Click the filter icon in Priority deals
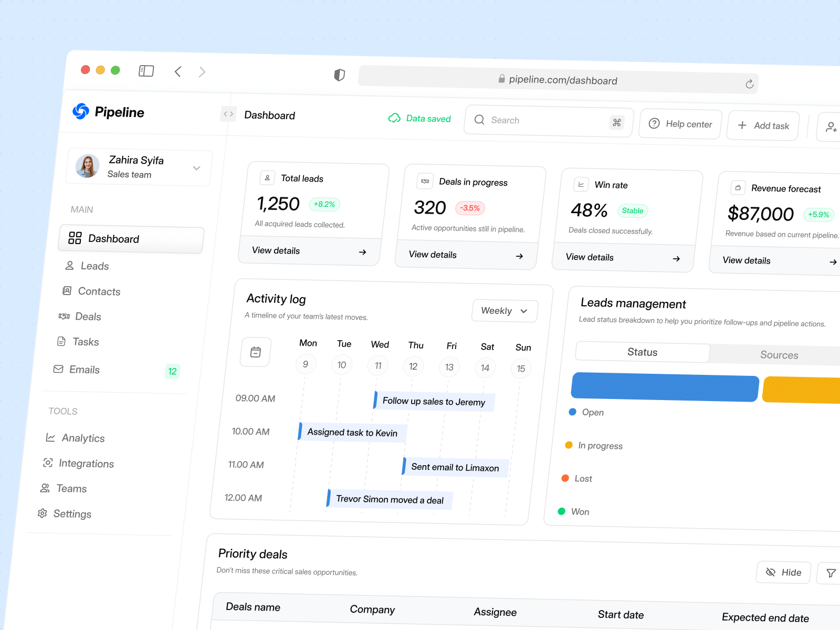840x630 pixels. tap(831, 573)
